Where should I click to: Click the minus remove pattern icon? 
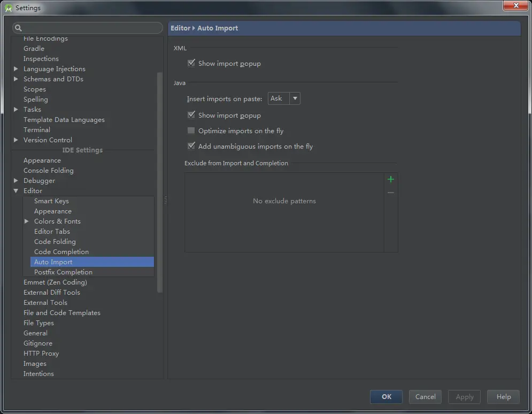390,193
